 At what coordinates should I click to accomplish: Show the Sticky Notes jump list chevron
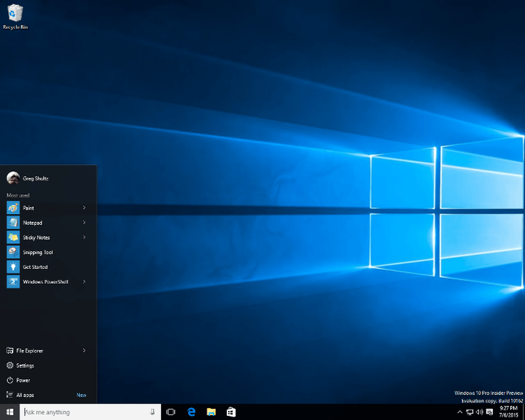84,237
